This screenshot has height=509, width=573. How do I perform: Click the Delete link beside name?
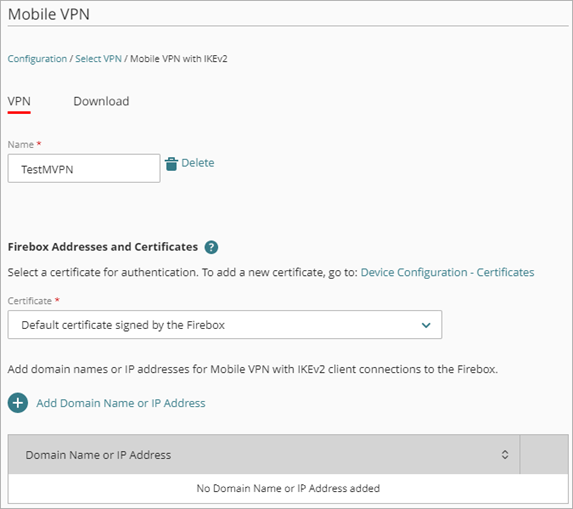(198, 163)
